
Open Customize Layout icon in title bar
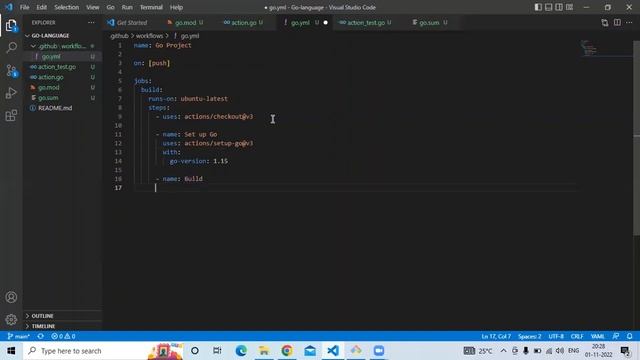(569, 7)
